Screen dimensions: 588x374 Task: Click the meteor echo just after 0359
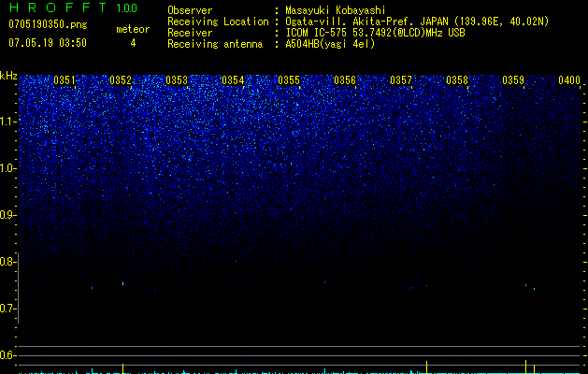(525, 285)
